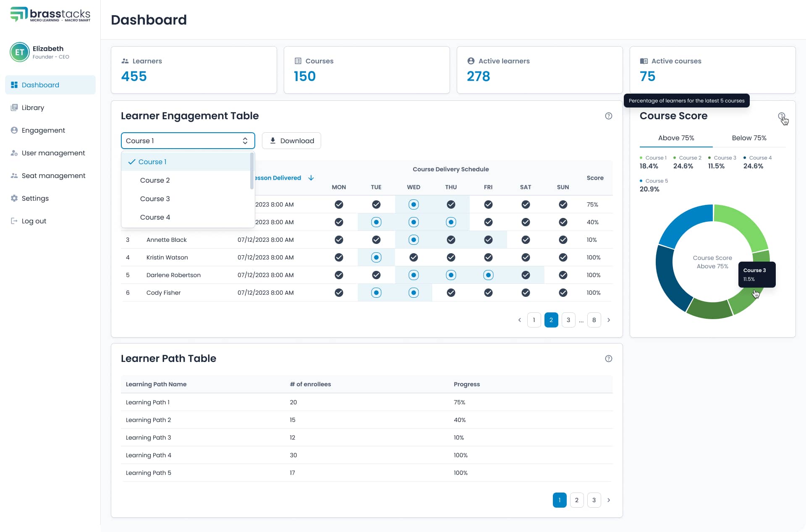Click the Learners count icon

tap(125, 60)
